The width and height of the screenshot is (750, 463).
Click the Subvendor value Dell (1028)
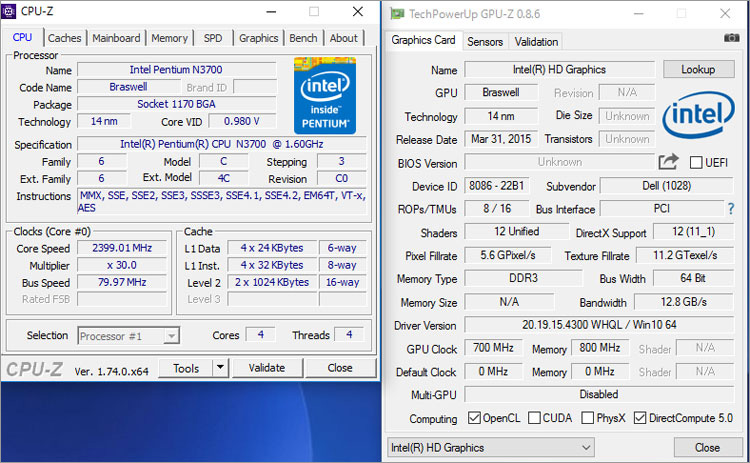[x=666, y=186]
